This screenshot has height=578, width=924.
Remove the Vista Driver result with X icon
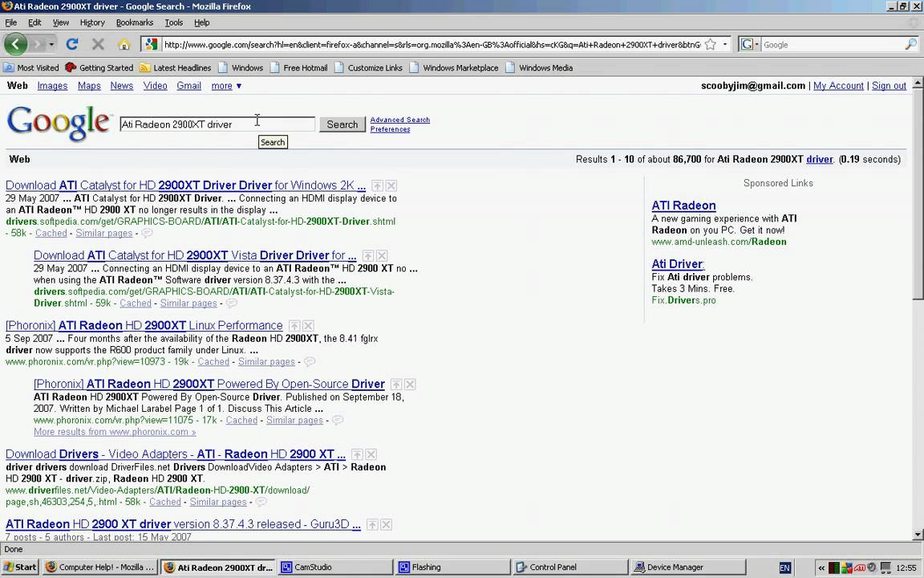tap(382, 256)
